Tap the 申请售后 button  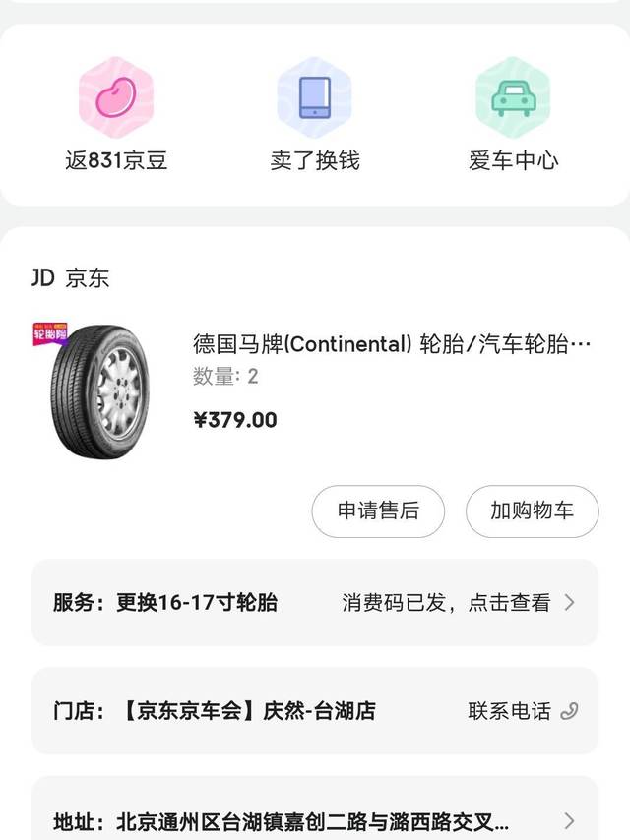tap(378, 511)
